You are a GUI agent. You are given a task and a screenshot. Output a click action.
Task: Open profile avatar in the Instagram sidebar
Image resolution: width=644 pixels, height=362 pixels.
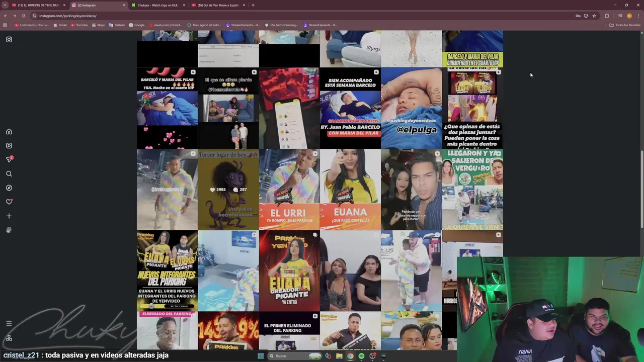point(9,230)
